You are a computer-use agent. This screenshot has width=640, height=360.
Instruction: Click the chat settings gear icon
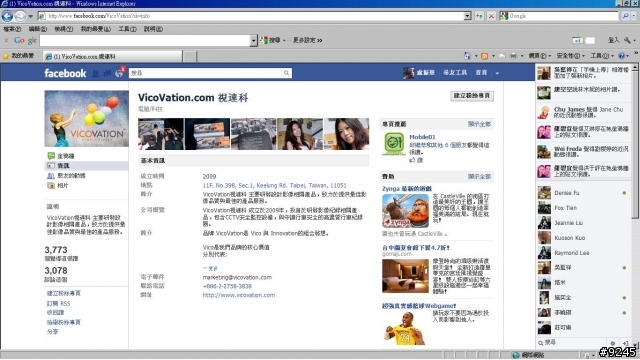(612, 343)
